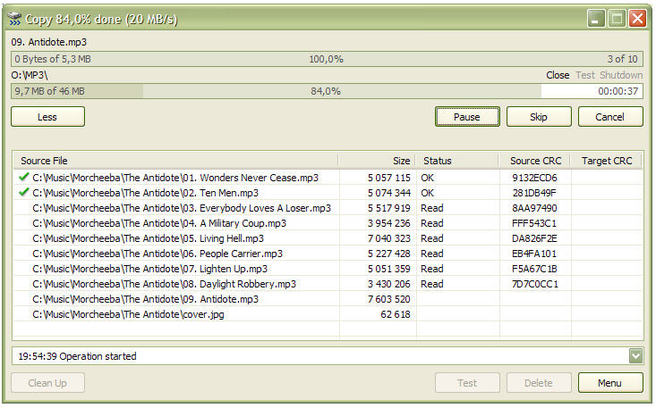Viewport: 656px width, 408px height.
Task: Click the green checkmark beside 02. Ten Men.mp3
Action: (23, 193)
